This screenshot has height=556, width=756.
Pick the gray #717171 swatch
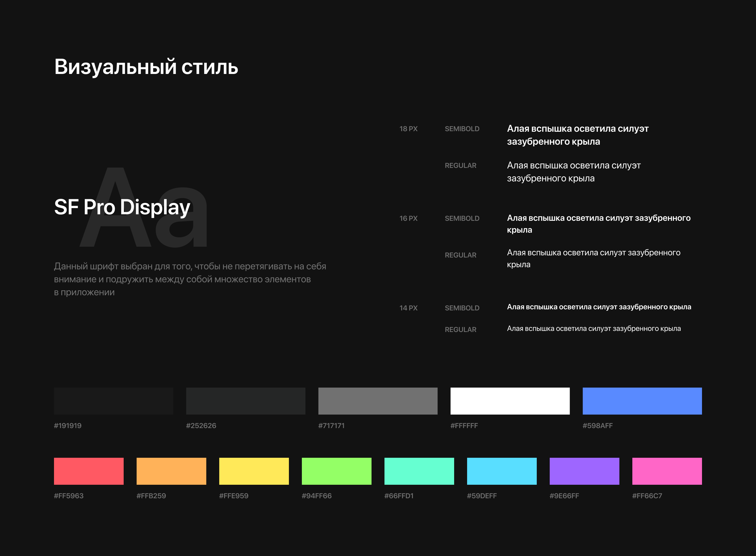[x=378, y=401]
